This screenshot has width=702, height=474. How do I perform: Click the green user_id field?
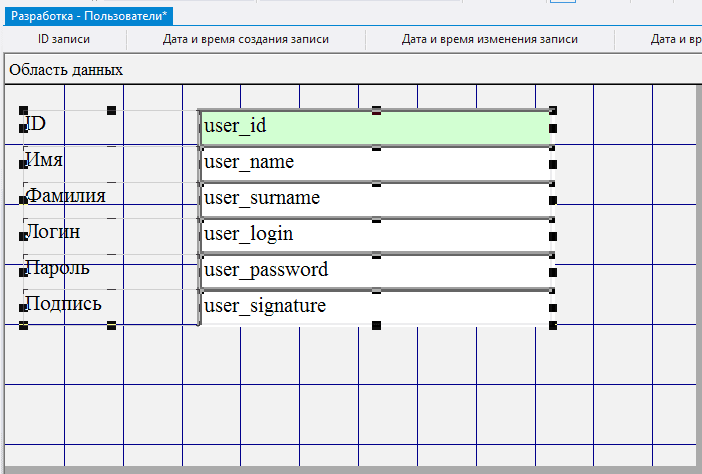(375, 127)
